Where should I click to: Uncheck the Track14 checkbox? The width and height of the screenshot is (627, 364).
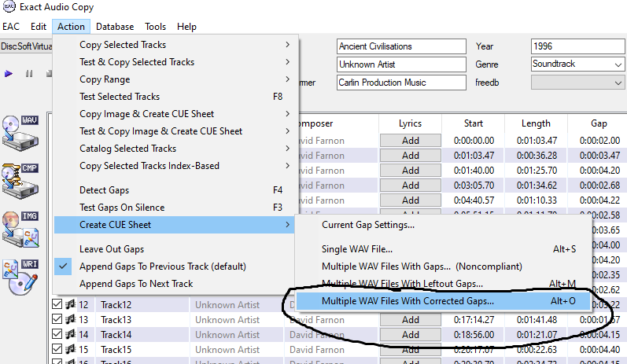pos(57,334)
